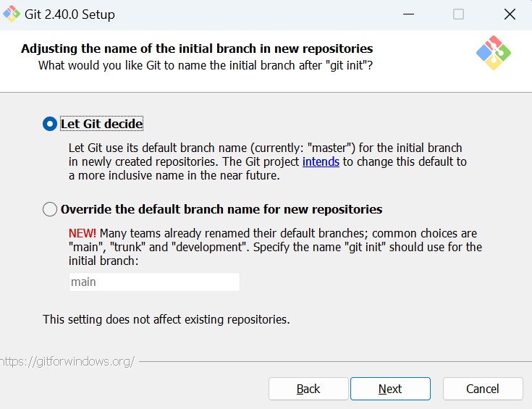Close the Git 2.40.0 Setup window
This screenshot has width=532, height=409.
point(510,14)
